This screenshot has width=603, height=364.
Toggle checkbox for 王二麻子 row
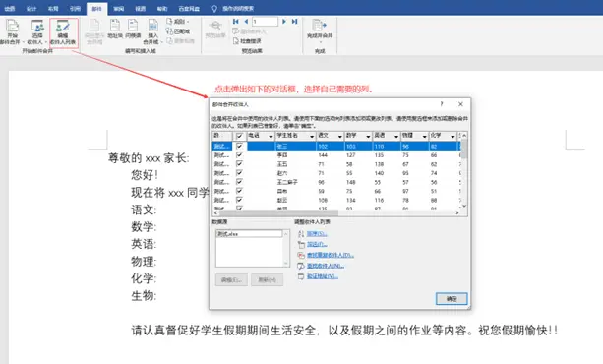(x=240, y=182)
